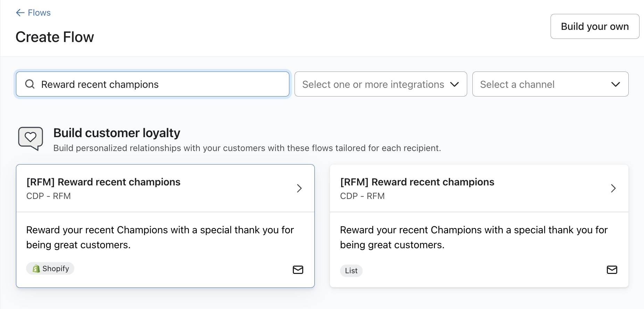Click the Build your own button
The width and height of the screenshot is (644, 309).
(595, 26)
